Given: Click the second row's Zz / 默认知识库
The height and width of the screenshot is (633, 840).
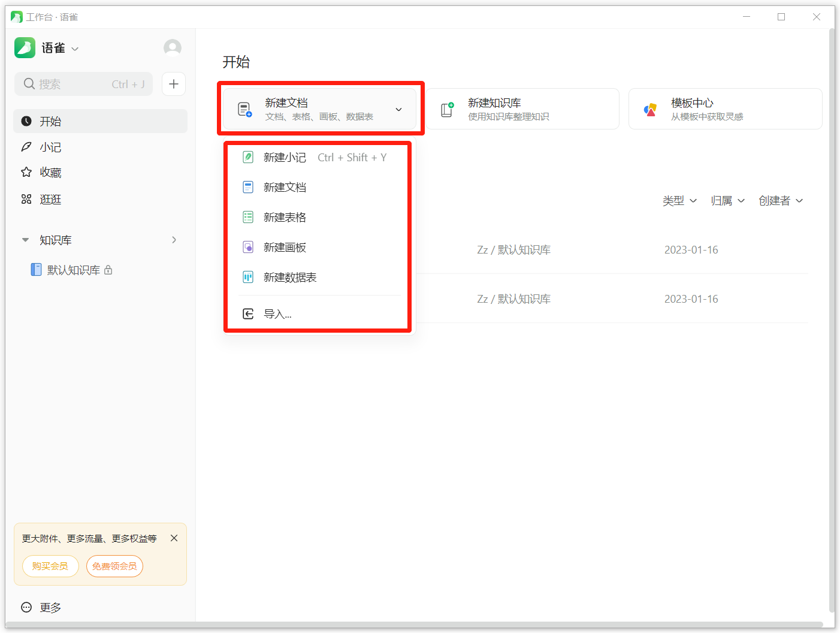Looking at the screenshot, I should coord(513,299).
